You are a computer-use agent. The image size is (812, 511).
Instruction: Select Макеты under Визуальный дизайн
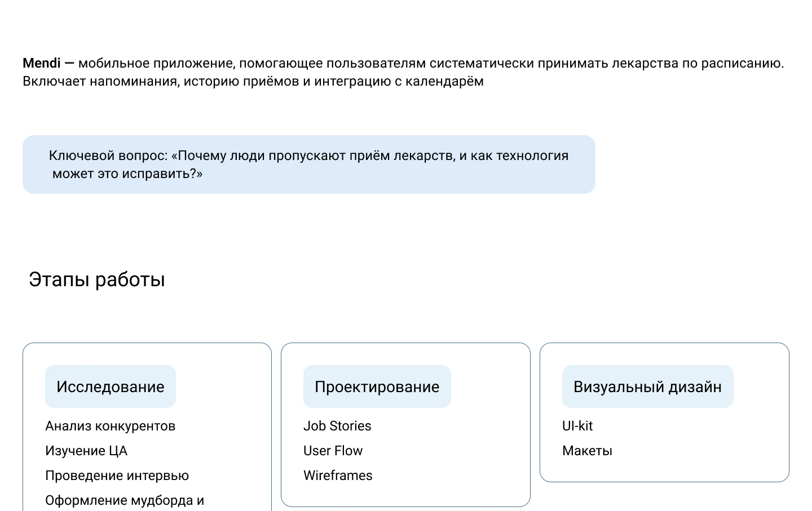click(x=587, y=451)
